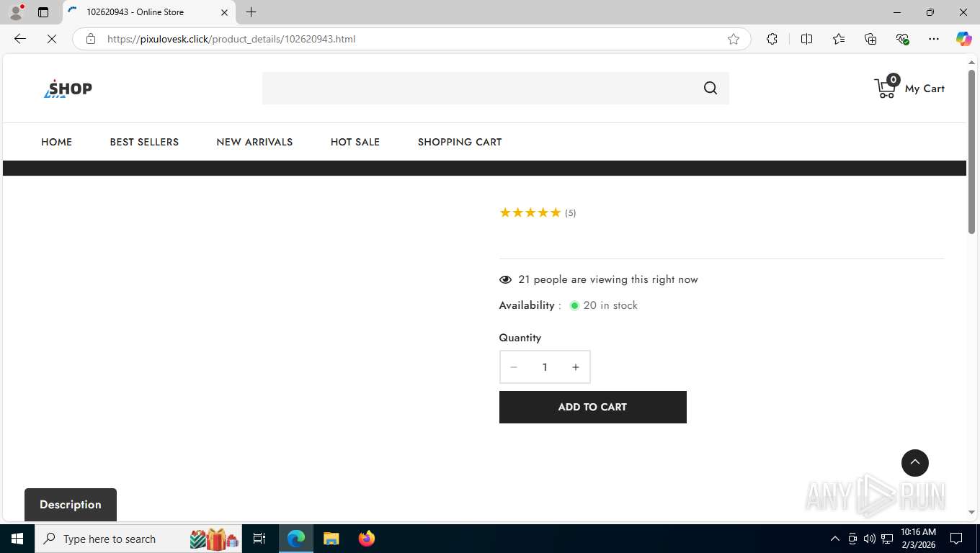
Task: Open BEST SELLERS menu item
Action: coord(144,142)
